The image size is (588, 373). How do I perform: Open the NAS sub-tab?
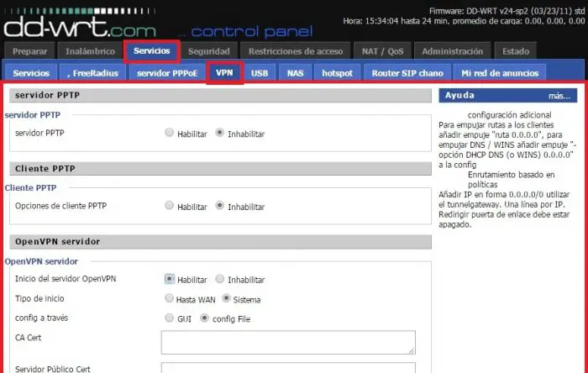coord(295,73)
